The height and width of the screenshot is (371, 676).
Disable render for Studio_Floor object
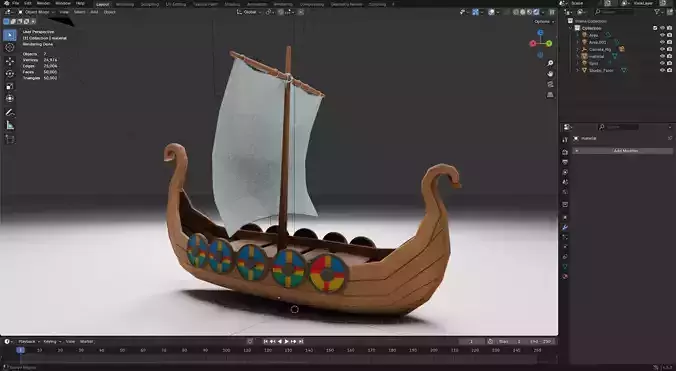670,70
